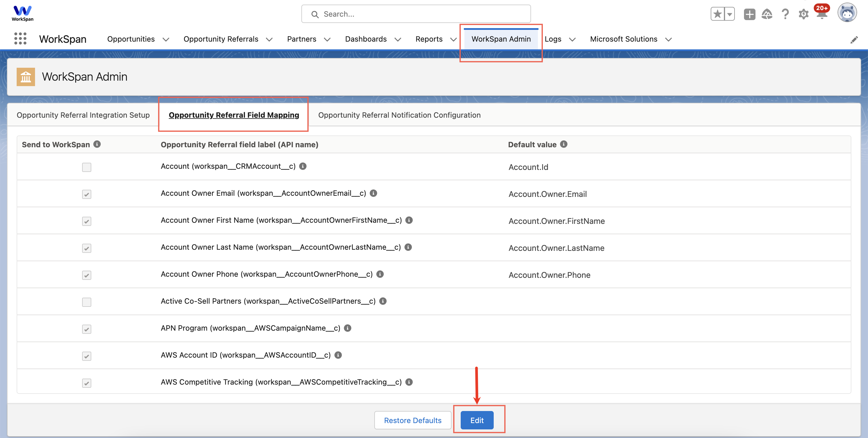Toggle the Account Owner Phone checkbox
This screenshot has height=438, width=868.
87,275
